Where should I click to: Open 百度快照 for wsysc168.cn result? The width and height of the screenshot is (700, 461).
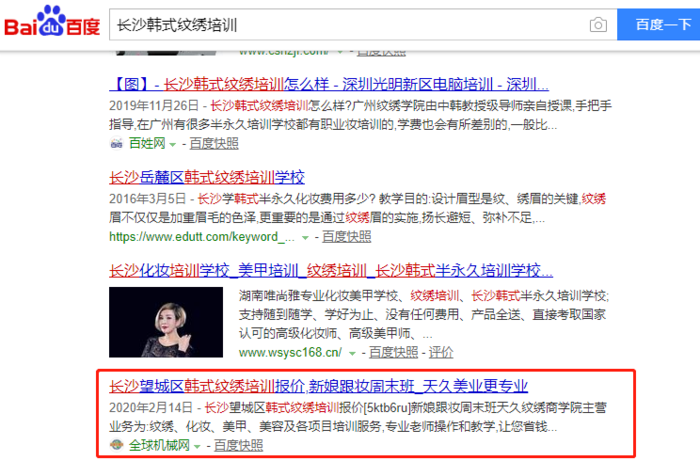click(393, 353)
